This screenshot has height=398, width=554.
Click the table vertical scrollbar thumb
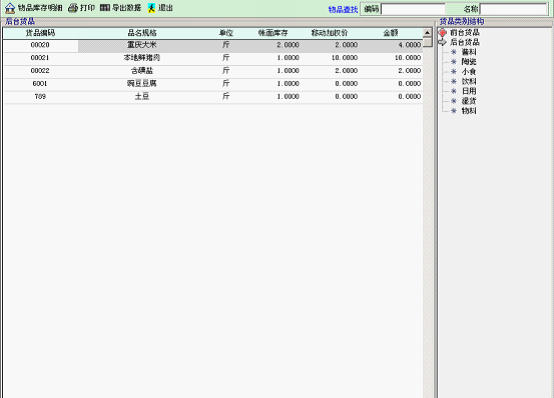pyautogui.click(x=428, y=42)
